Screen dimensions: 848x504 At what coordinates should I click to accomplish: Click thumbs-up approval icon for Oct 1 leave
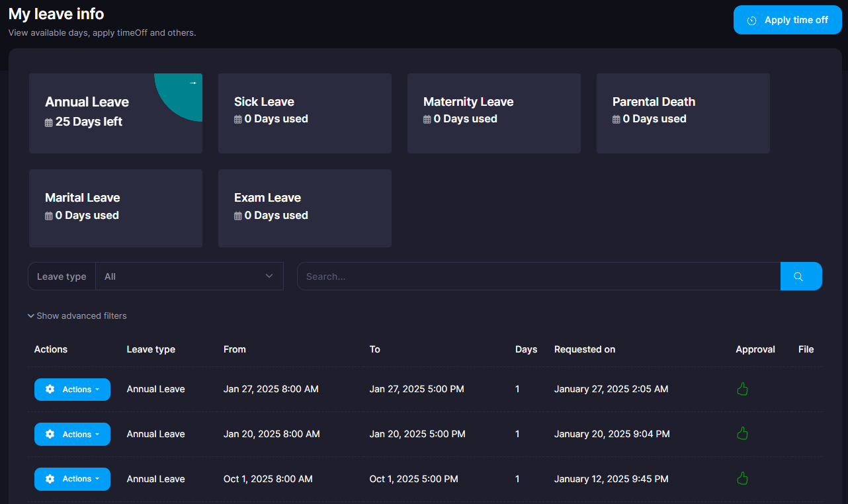[x=742, y=478]
